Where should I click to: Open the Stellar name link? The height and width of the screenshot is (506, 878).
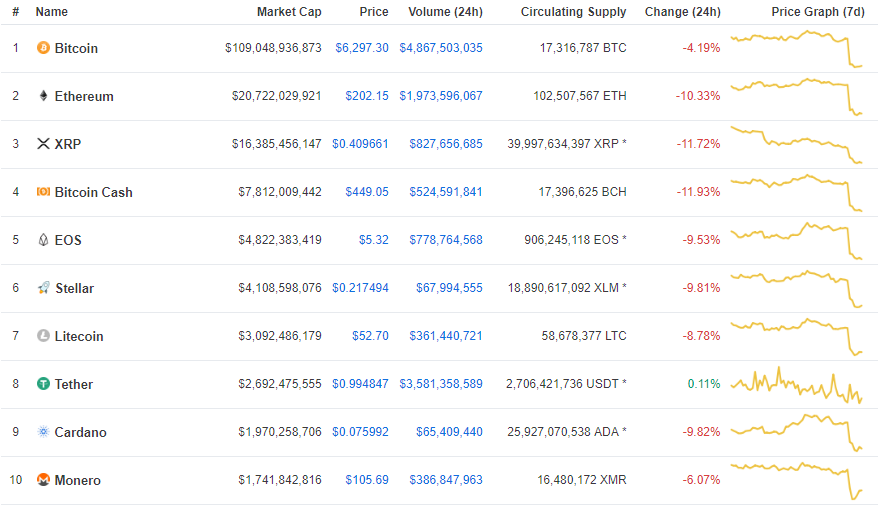click(x=74, y=288)
